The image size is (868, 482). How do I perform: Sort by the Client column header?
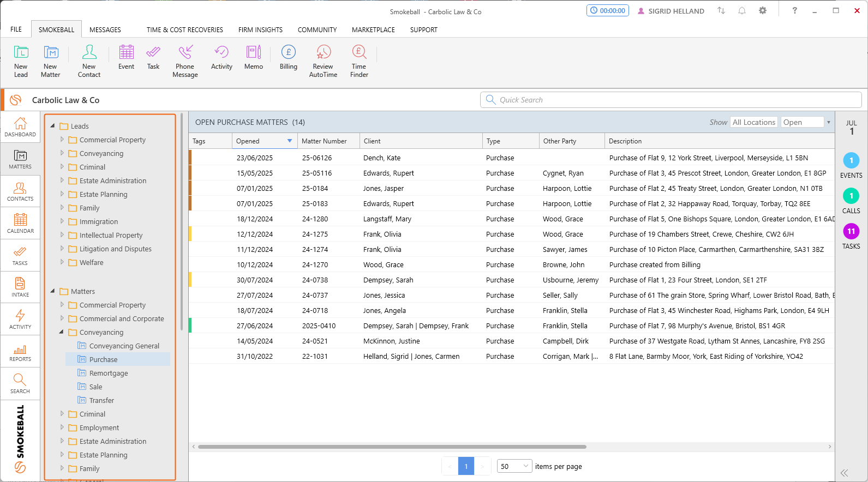pos(421,141)
